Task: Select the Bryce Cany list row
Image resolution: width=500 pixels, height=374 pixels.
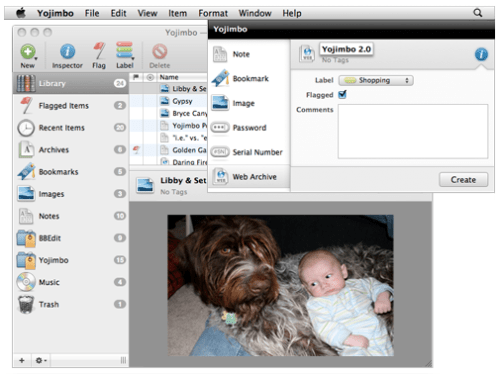Action: tap(169, 113)
